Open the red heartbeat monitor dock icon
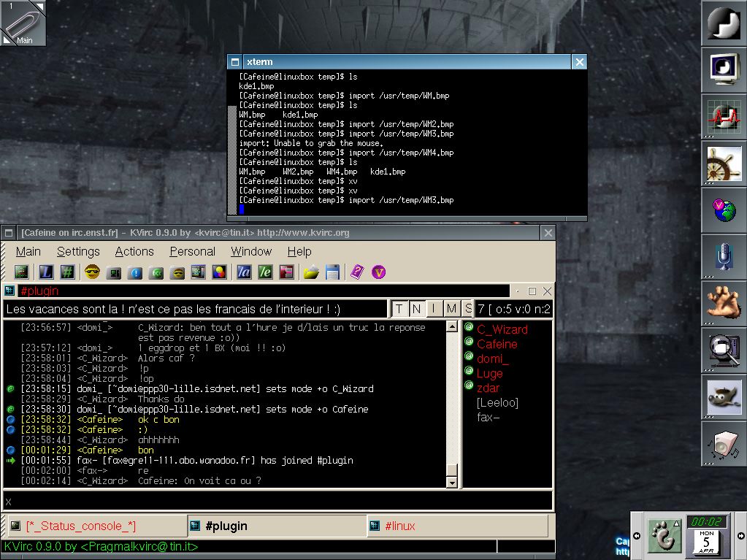 click(723, 116)
